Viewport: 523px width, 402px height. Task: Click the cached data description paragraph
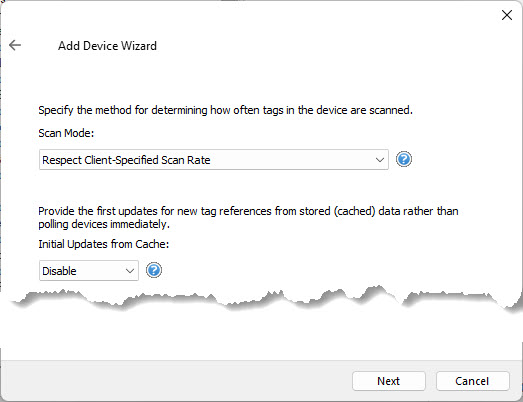(x=248, y=218)
